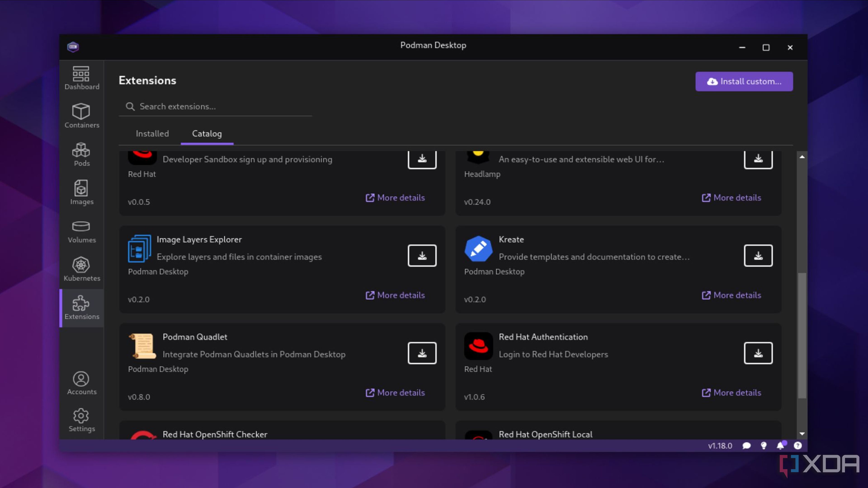Screen dimensions: 868x488
Task: Click the v1.18.0 version label
Action: point(720,446)
